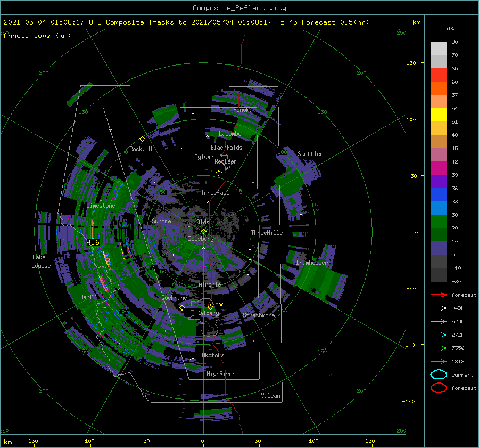
Task: Click the Olds city label
Action: [x=203, y=222]
